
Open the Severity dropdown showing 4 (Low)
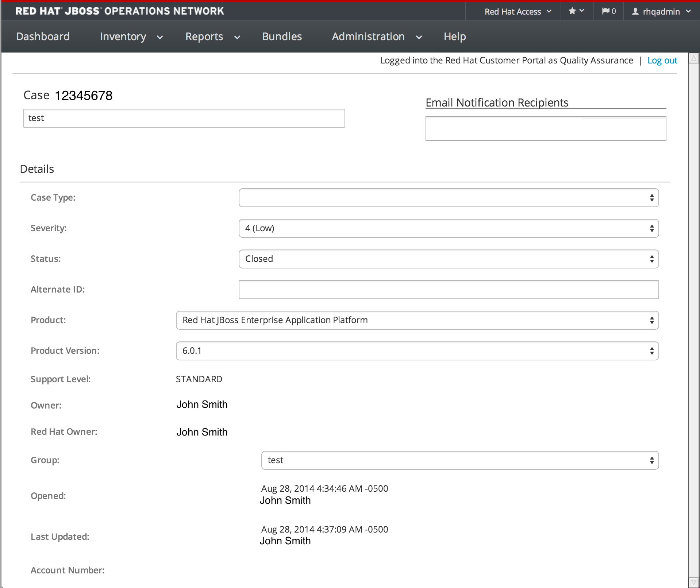[449, 228]
